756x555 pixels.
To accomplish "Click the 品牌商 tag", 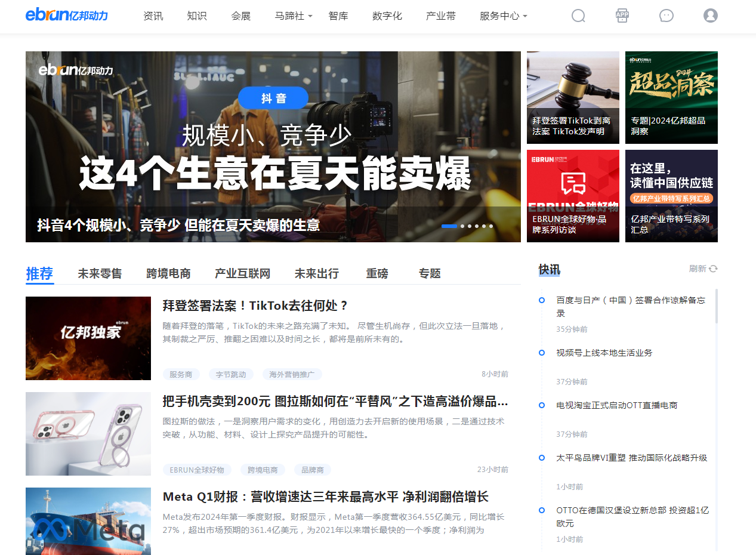I will coord(313,470).
